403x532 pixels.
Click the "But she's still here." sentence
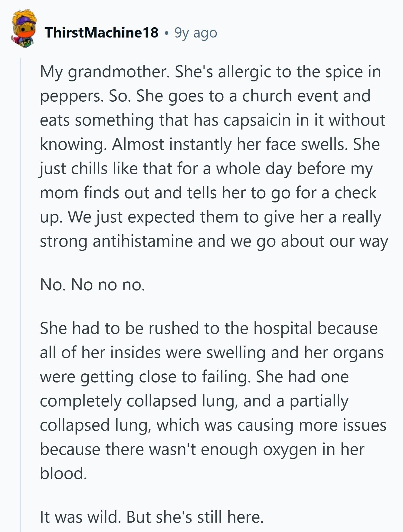pos(195,517)
